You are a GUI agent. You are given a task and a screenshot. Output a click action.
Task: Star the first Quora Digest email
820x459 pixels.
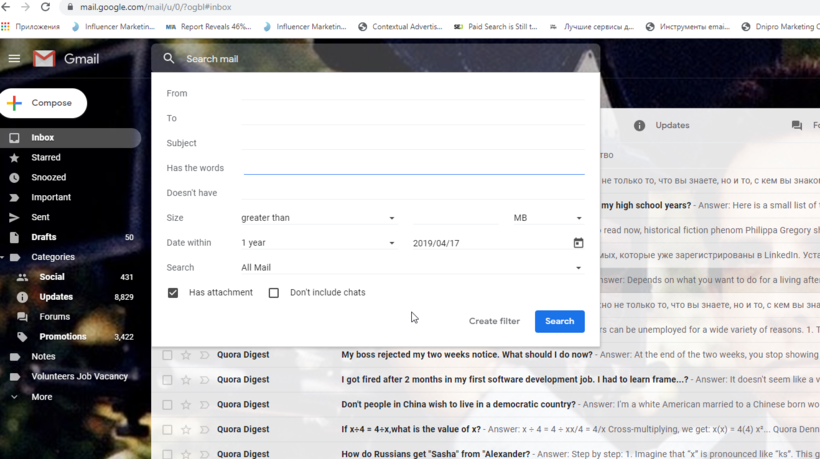pyautogui.click(x=186, y=355)
